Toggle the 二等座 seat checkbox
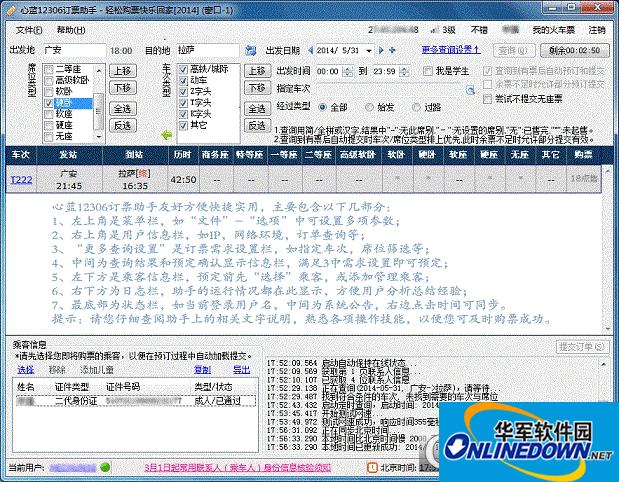 (x=49, y=69)
